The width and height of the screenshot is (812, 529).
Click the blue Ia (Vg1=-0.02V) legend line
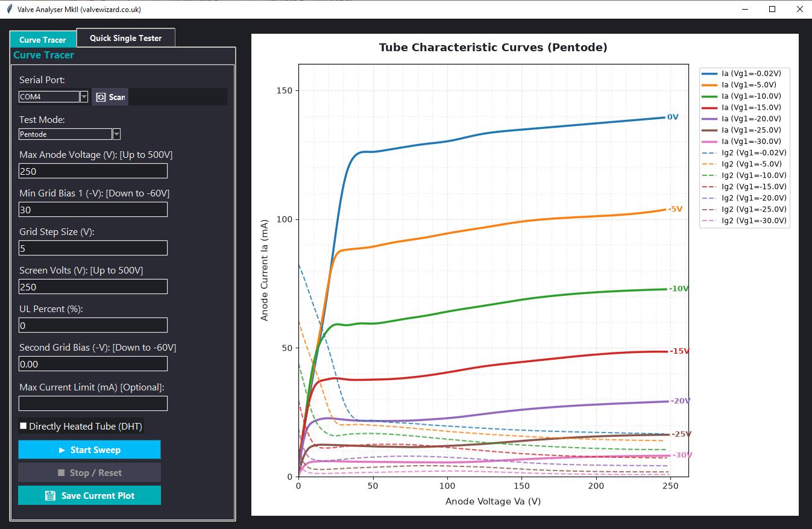[x=710, y=73]
